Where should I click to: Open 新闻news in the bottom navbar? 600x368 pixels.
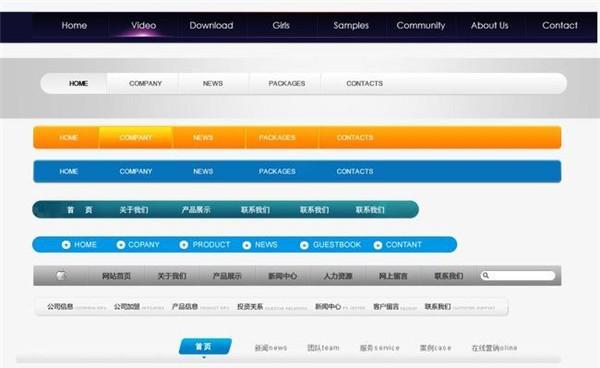(x=271, y=348)
